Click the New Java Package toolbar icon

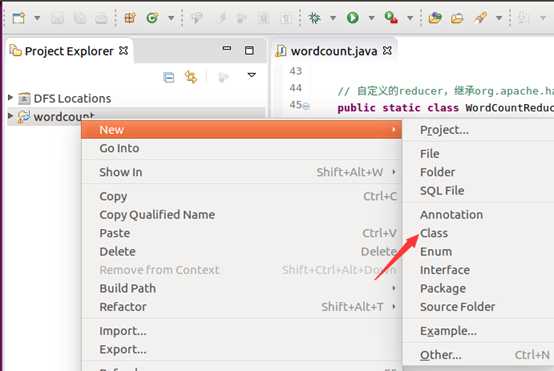click(x=130, y=18)
